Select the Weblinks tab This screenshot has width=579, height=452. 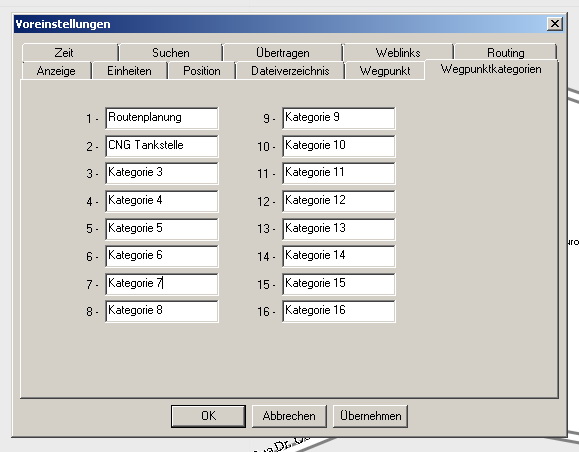tap(398, 52)
